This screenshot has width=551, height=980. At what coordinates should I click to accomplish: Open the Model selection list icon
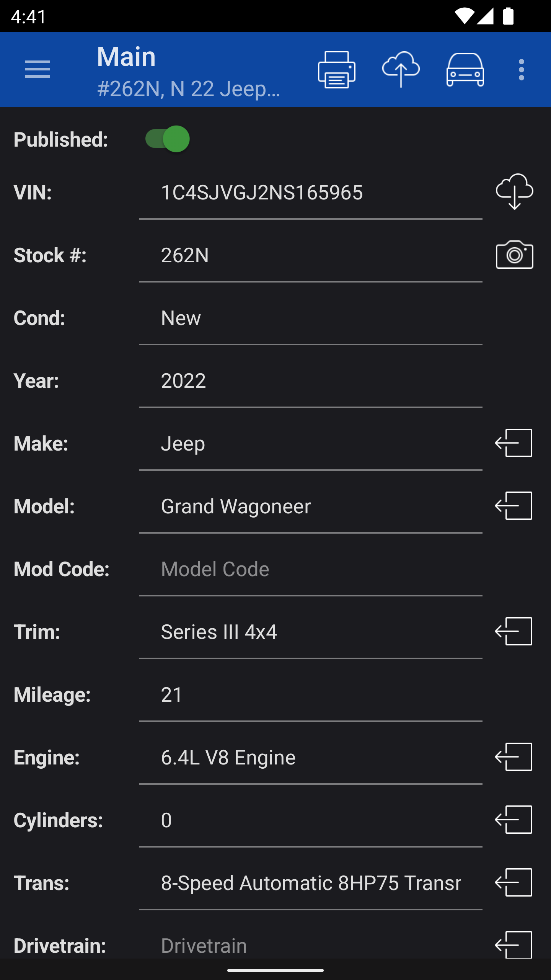(x=514, y=506)
